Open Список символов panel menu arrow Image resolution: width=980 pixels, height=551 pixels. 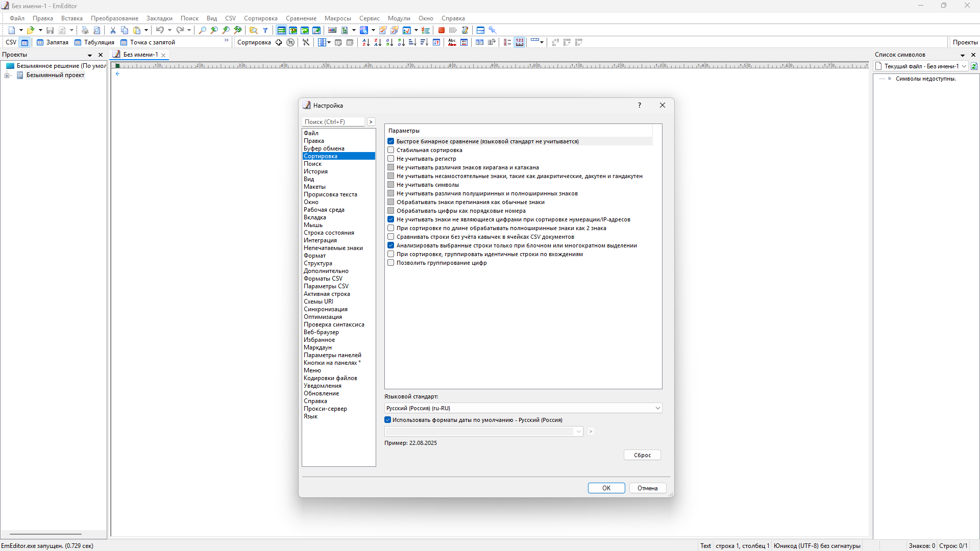click(963, 55)
